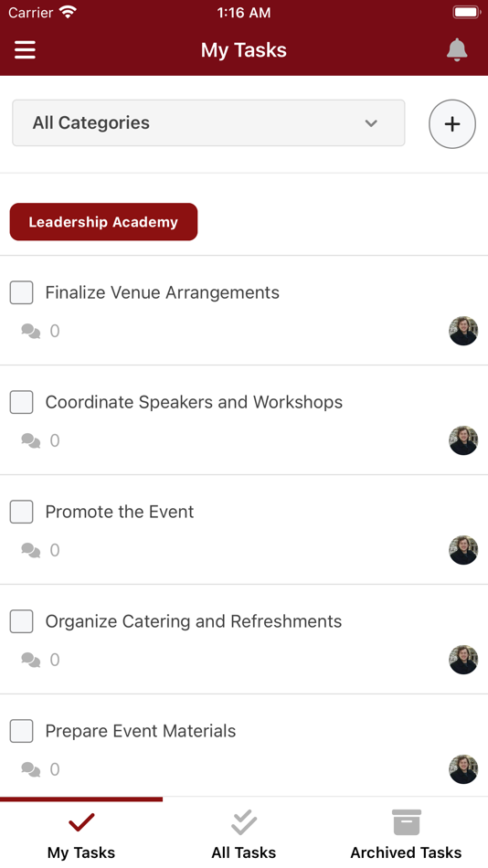488x868 pixels.
Task: Mark Coordinate Speakers and Workshops complete
Action: click(x=22, y=402)
